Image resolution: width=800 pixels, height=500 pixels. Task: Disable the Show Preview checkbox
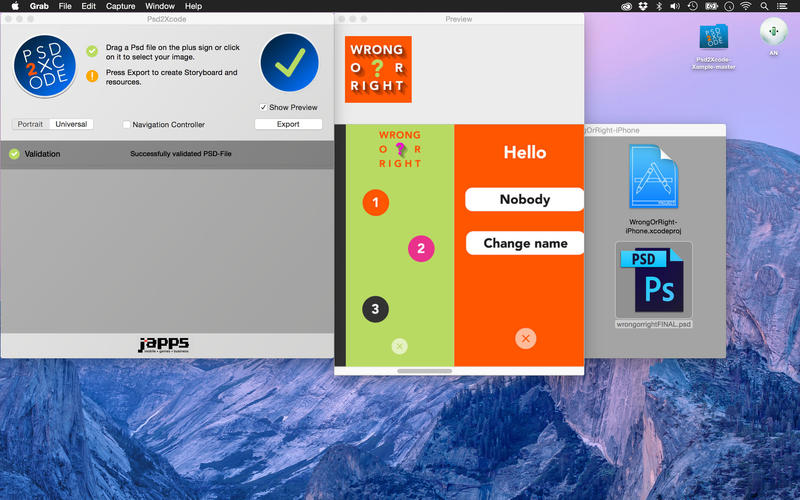pos(263,107)
